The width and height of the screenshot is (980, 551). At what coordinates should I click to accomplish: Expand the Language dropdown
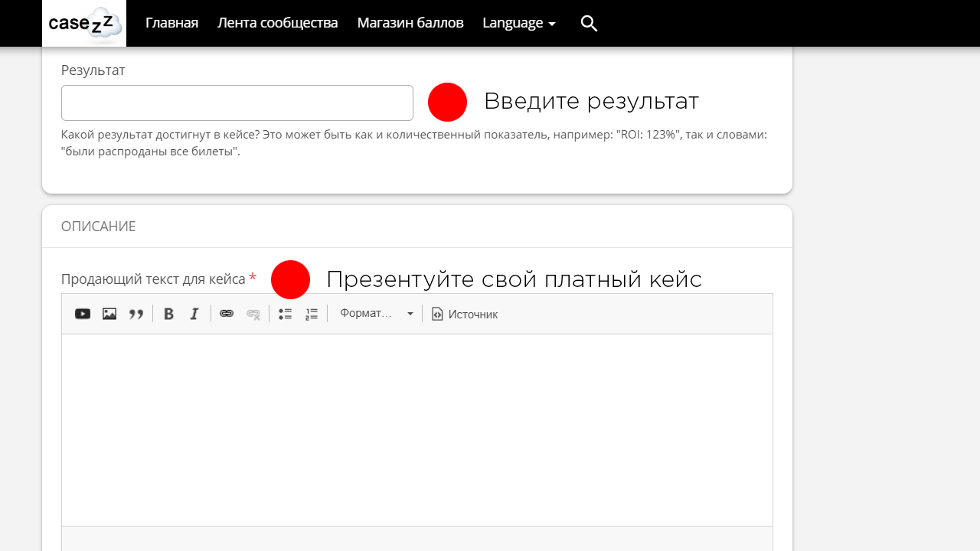point(519,23)
